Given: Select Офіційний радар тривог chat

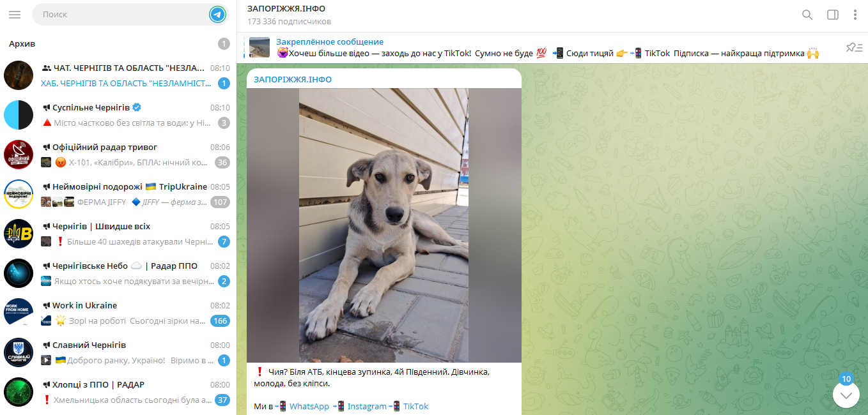Looking at the screenshot, I should (118, 155).
